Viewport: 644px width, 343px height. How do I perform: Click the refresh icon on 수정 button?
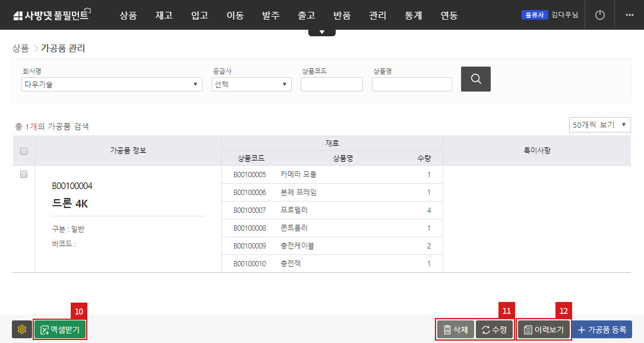(484, 329)
